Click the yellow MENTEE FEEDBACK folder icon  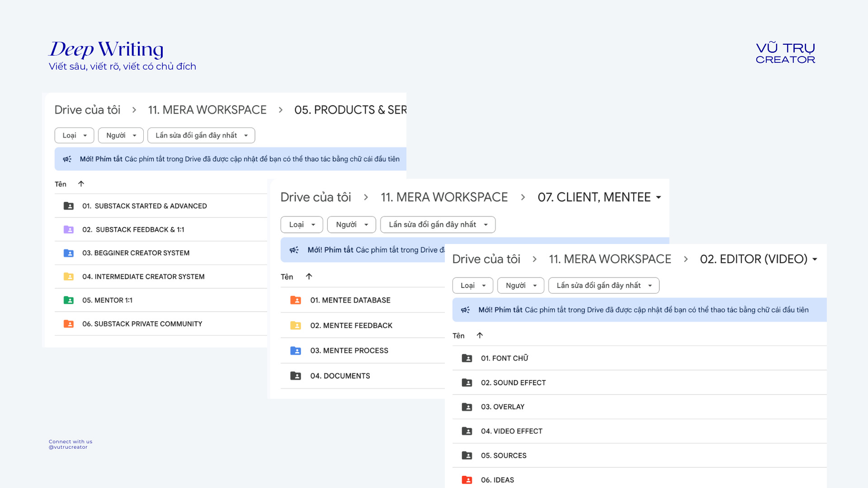[296, 325]
